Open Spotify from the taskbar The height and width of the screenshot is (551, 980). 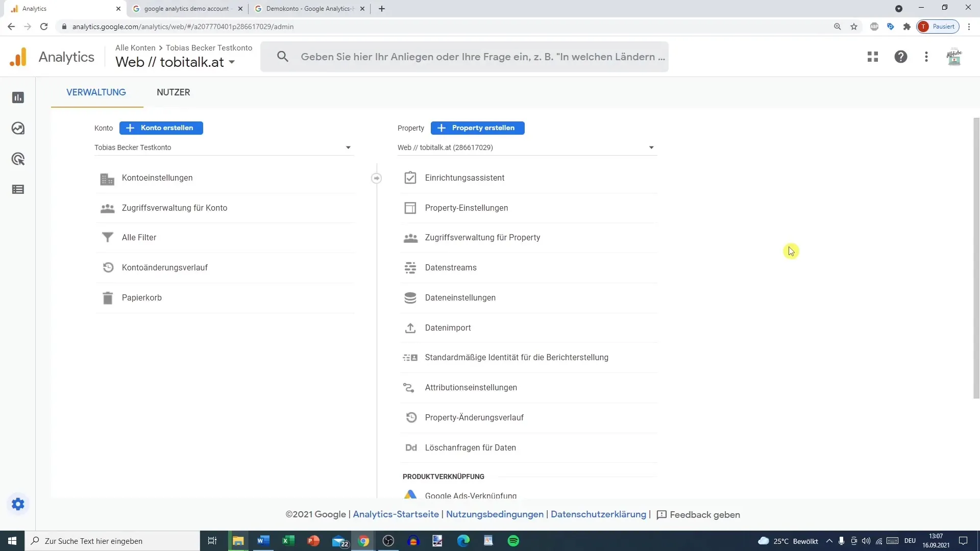[x=513, y=541]
